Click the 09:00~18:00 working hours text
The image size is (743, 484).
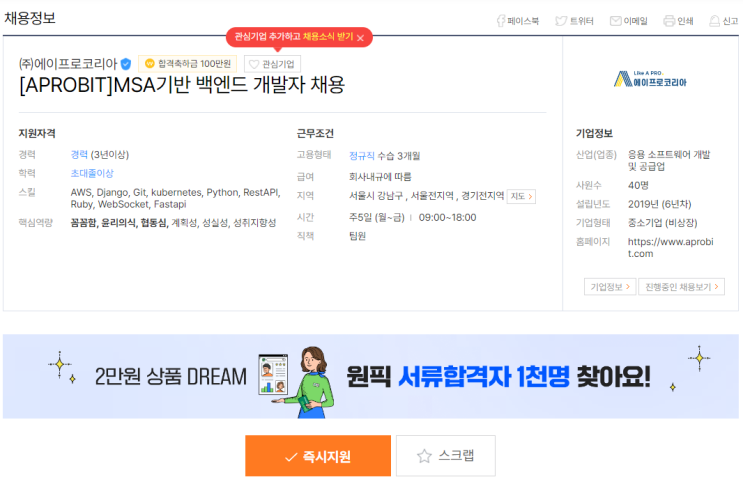pyautogui.click(x=447, y=218)
